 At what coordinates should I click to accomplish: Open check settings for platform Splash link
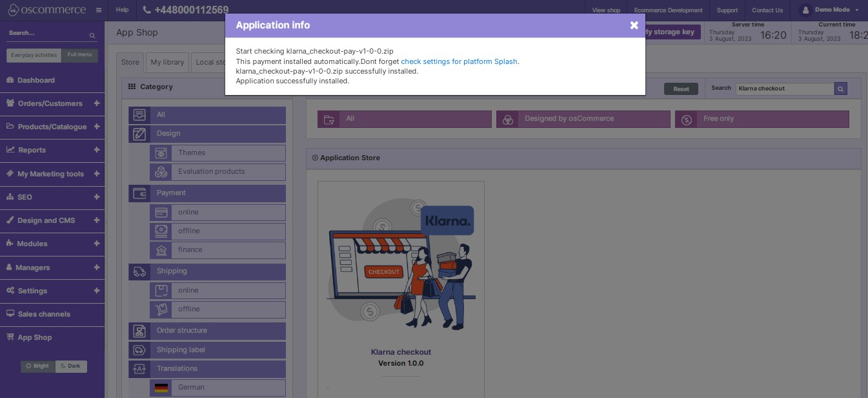459,61
